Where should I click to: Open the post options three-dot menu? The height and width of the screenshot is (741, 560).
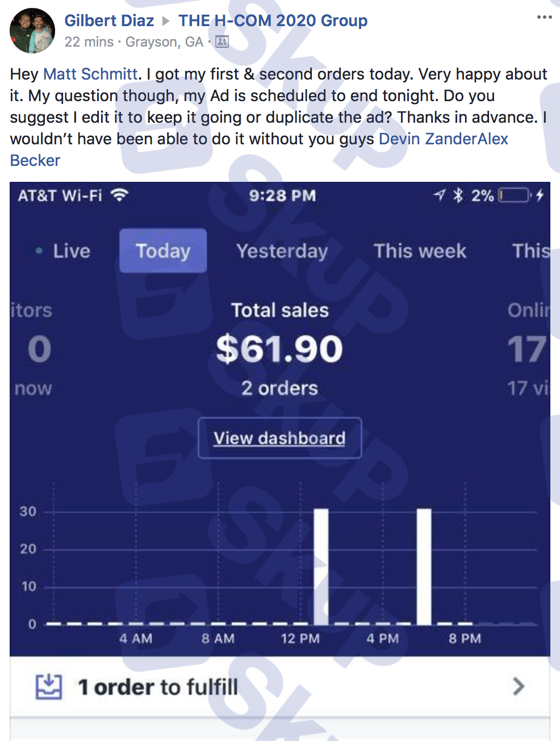544,17
